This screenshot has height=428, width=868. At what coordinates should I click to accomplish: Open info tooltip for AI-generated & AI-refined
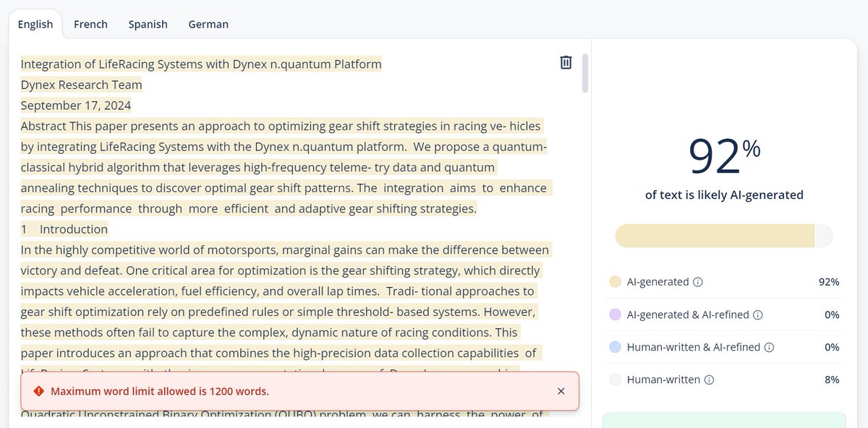point(758,314)
